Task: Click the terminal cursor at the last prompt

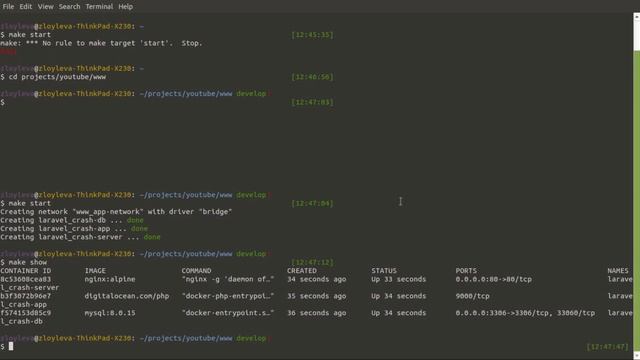Action: click(x=11, y=346)
